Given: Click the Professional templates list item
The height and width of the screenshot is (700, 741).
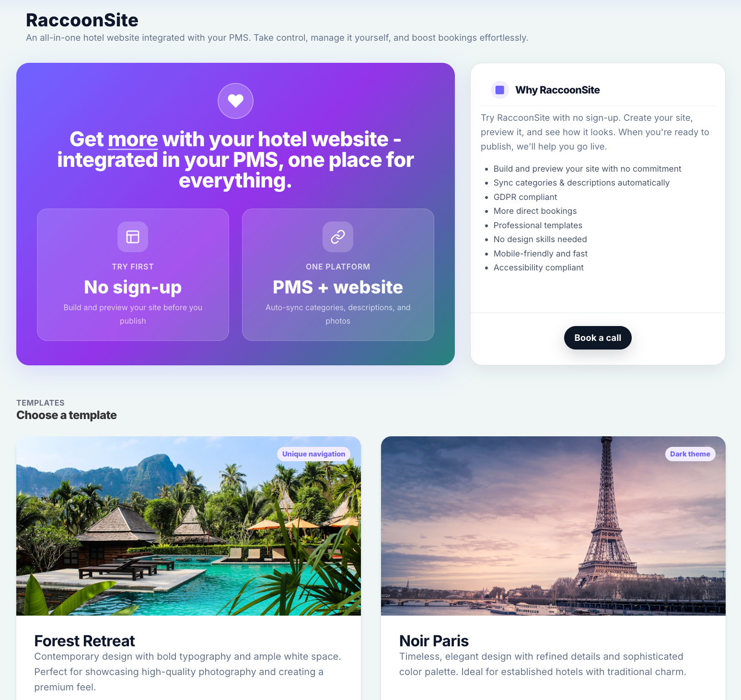Looking at the screenshot, I should 538,225.
